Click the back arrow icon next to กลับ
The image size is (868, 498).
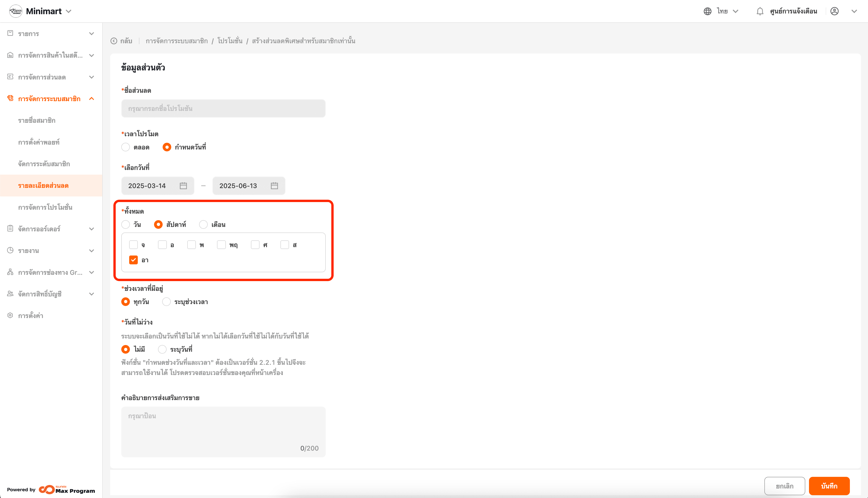coord(114,41)
